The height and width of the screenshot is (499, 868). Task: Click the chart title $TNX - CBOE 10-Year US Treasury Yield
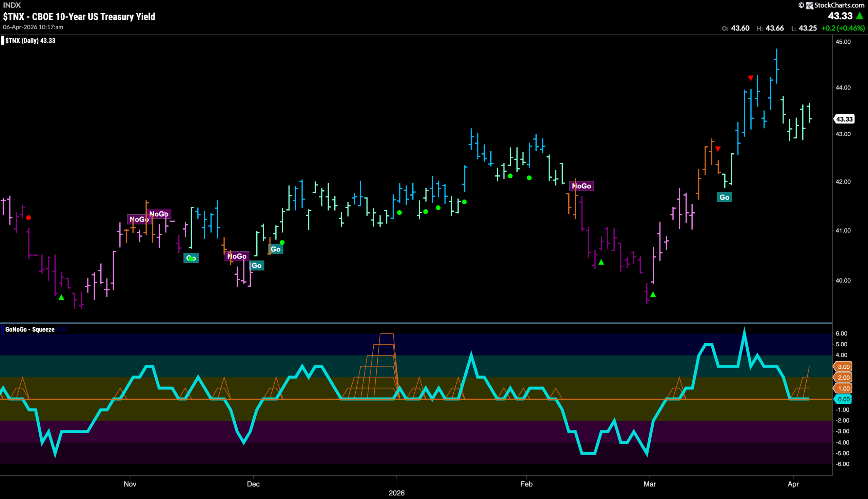point(79,16)
